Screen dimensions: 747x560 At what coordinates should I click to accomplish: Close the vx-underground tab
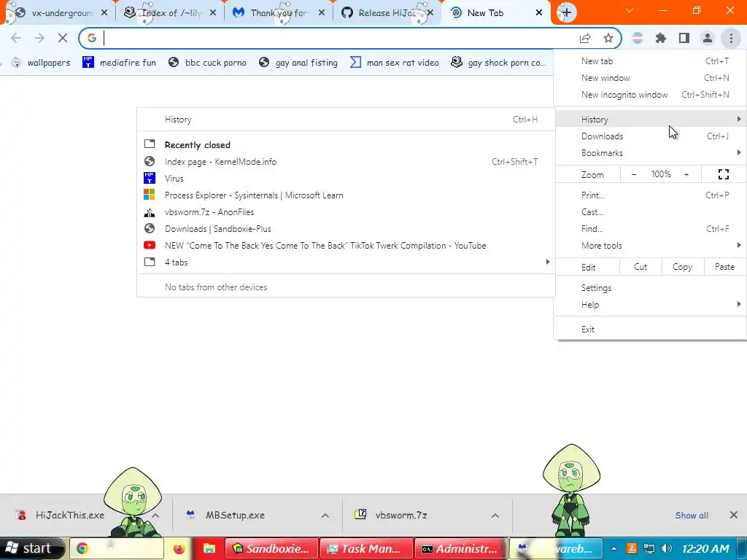[104, 13]
